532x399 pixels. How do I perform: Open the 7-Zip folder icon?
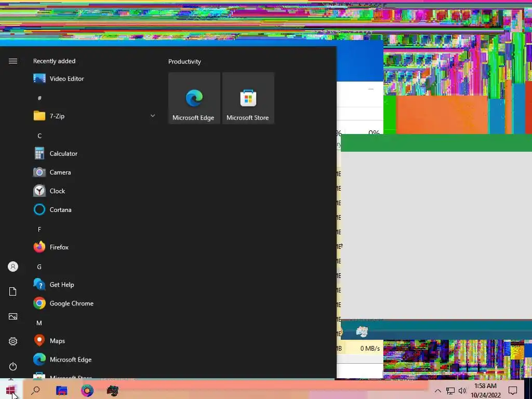[x=39, y=116]
